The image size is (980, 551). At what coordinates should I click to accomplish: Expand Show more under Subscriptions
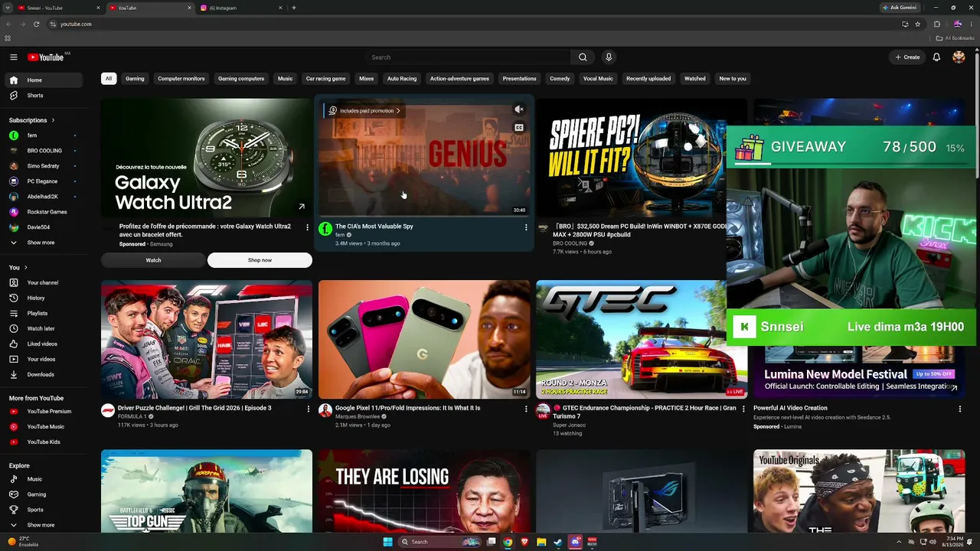[x=44, y=243]
